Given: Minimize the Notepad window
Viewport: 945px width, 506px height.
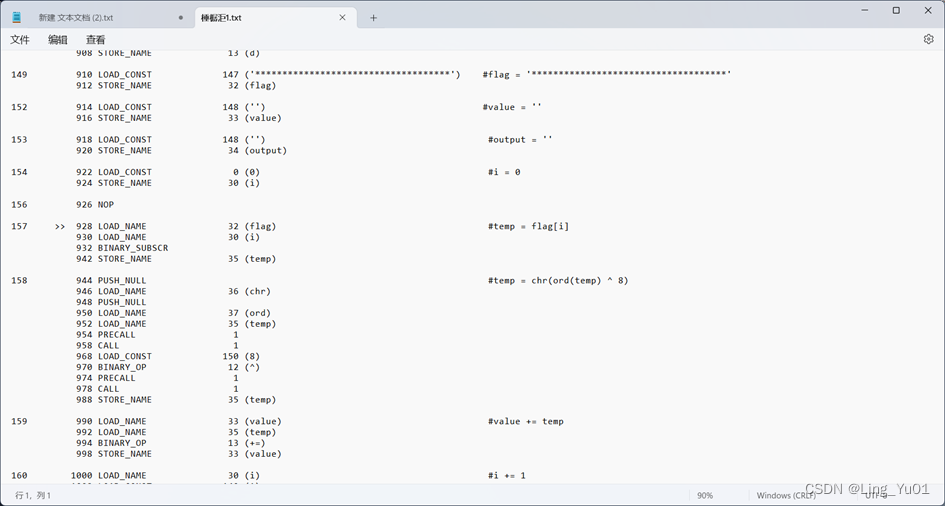Looking at the screenshot, I should click(865, 10).
